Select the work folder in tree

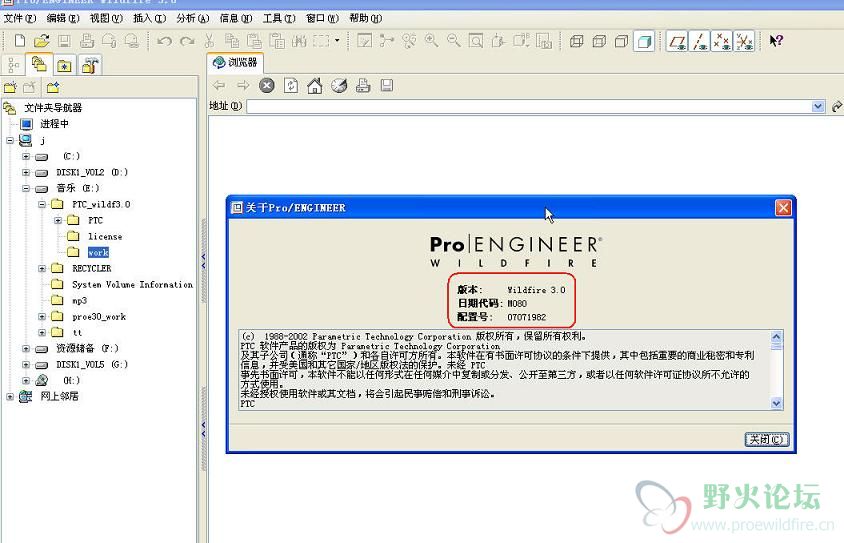(x=99, y=252)
